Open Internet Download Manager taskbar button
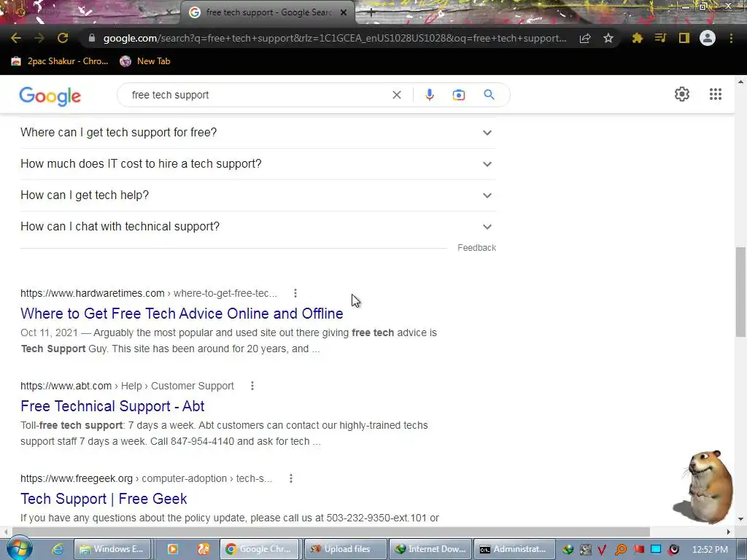Image resolution: width=747 pixels, height=560 pixels. coord(430,549)
